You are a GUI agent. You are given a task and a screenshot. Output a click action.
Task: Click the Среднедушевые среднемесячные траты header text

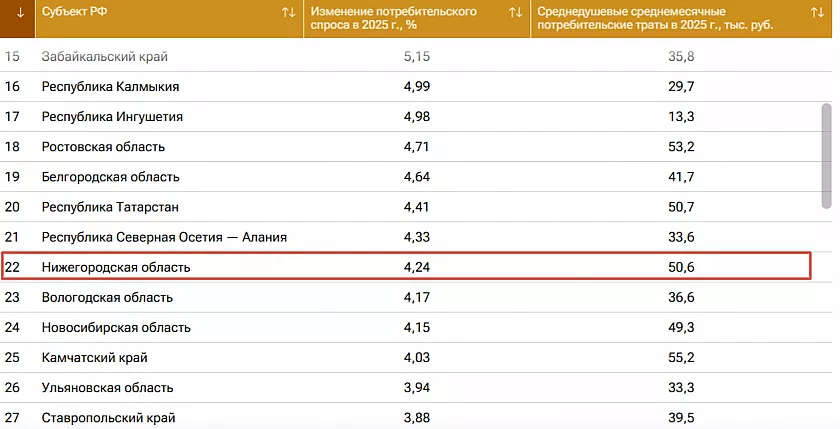tap(641, 18)
